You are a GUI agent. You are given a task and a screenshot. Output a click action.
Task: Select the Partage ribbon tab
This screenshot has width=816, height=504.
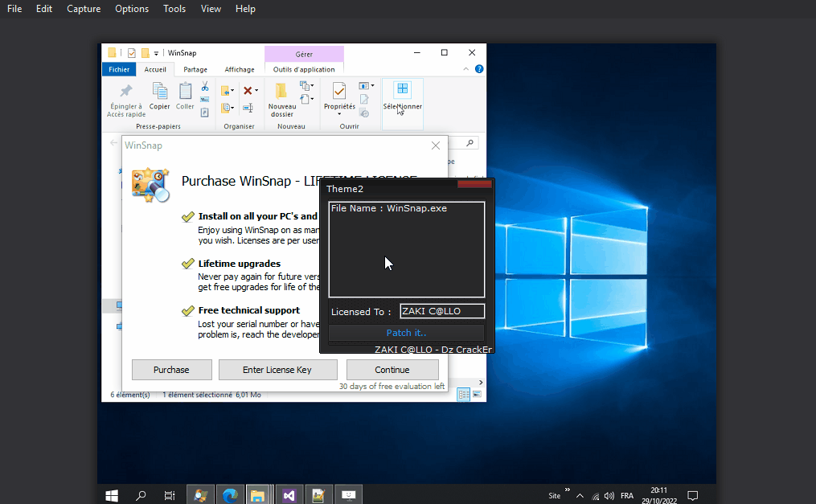pos(195,69)
